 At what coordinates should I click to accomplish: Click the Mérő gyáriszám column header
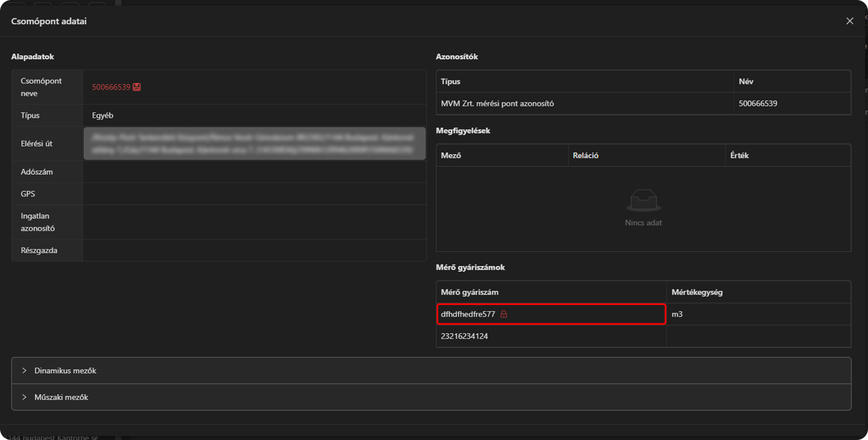pyautogui.click(x=470, y=292)
